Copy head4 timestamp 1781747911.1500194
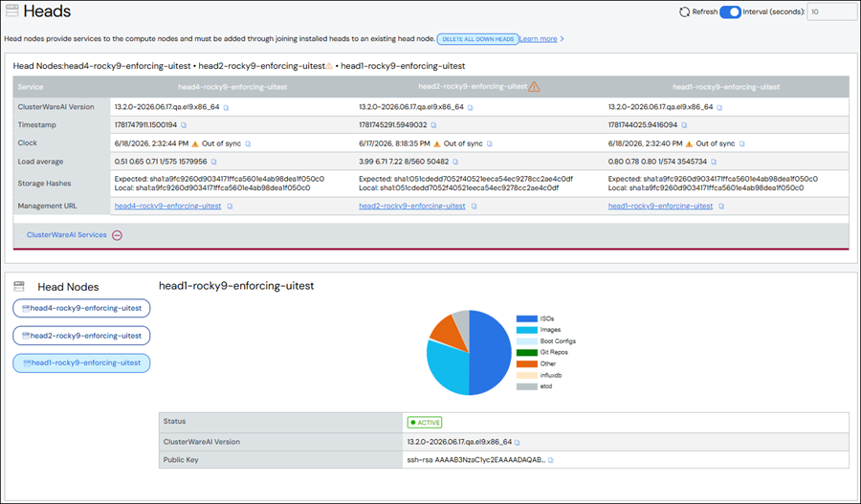This screenshot has width=861, height=504. point(184,125)
